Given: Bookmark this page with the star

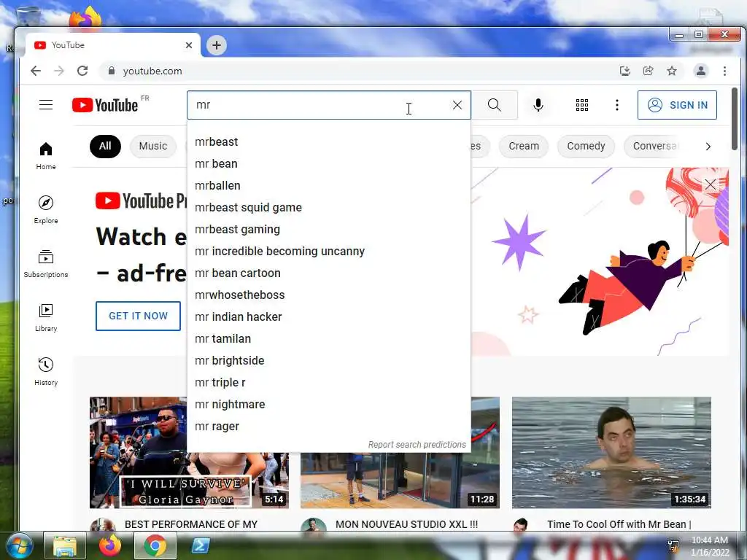Looking at the screenshot, I should click(x=672, y=71).
